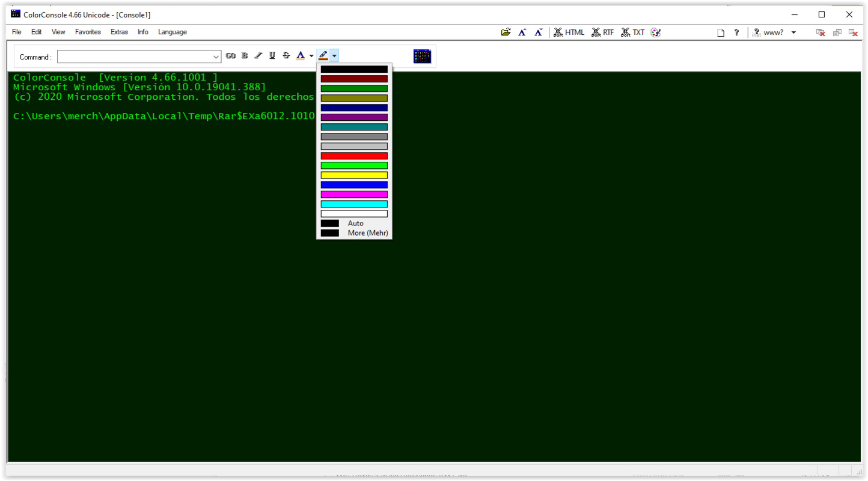The height and width of the screenshot is (481, 868).
Task: Click the ColorConsole Version 4.66.1001 text line
Action: (115, 78)
